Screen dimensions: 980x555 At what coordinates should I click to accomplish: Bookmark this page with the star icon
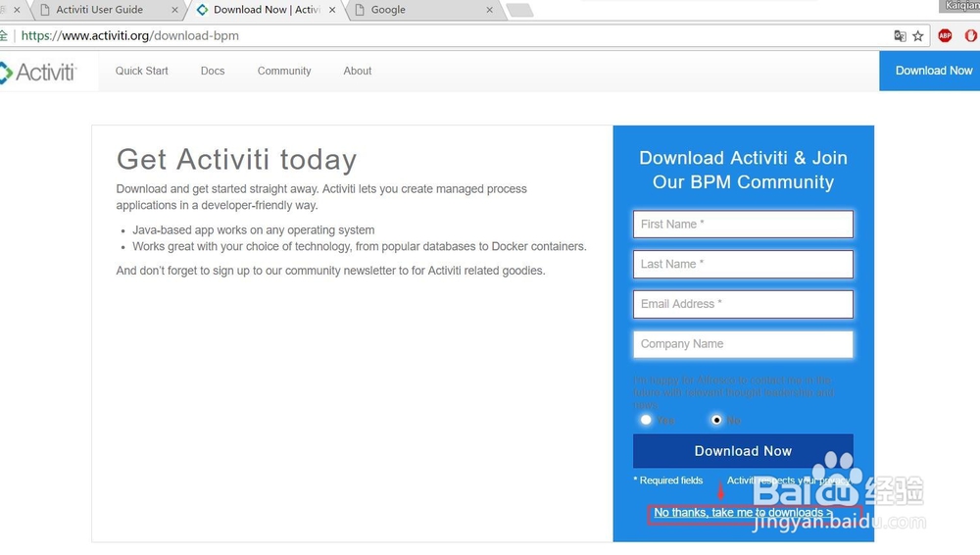pyautogui.click(x=917, y=35)
